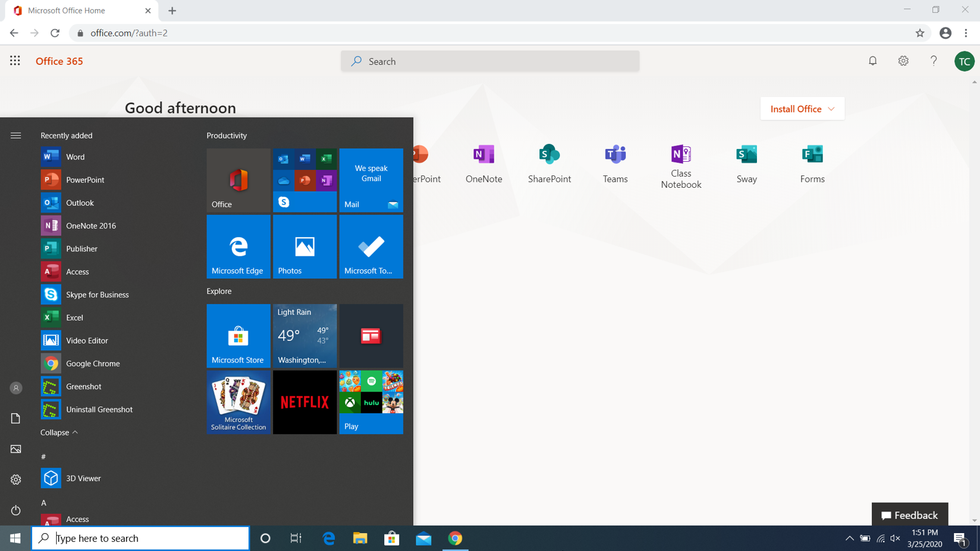Open the Microsoft Store tile

point(239,335)
